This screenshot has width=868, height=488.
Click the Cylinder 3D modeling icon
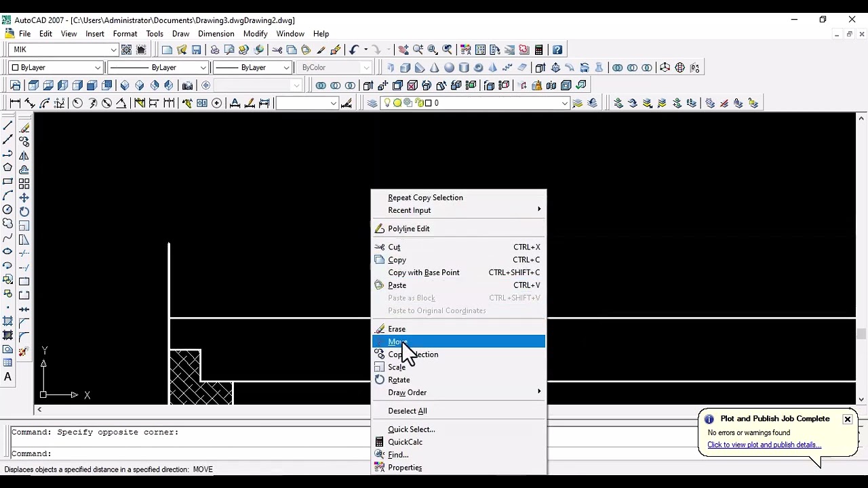pos(464,68)
